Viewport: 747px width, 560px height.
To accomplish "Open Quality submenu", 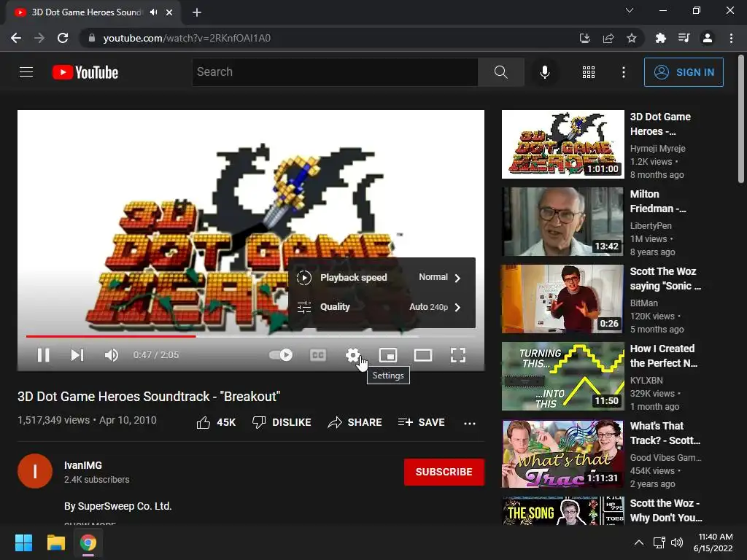I will [x=382, y=307].
